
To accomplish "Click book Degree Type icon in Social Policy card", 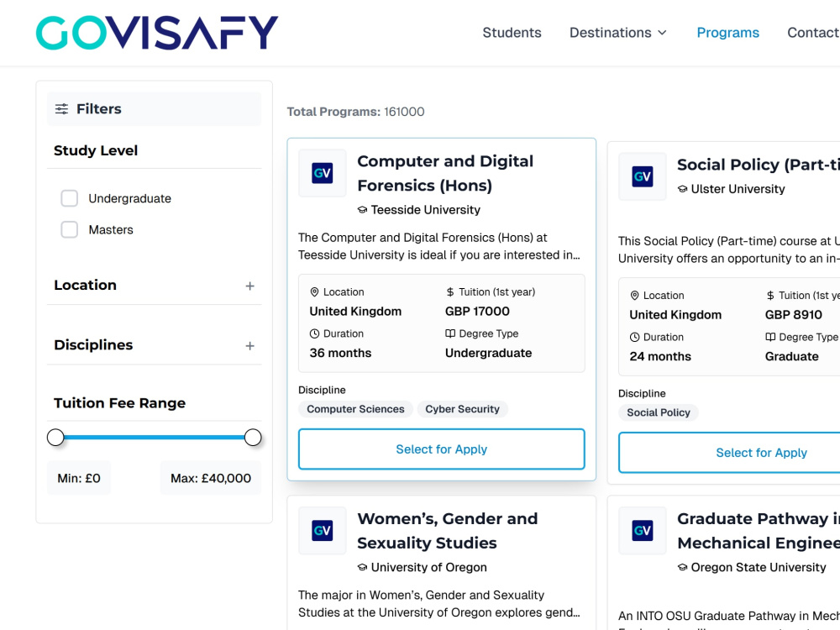I will point(769,337).
